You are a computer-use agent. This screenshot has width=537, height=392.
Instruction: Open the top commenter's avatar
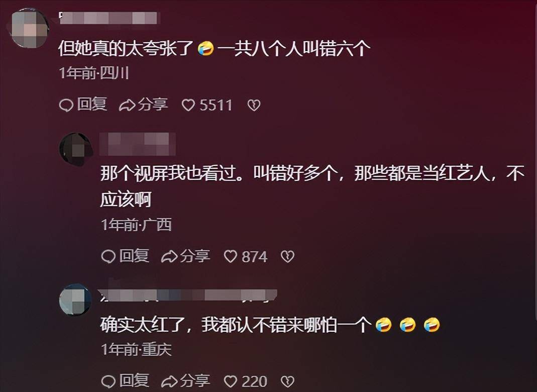(30, 28)
